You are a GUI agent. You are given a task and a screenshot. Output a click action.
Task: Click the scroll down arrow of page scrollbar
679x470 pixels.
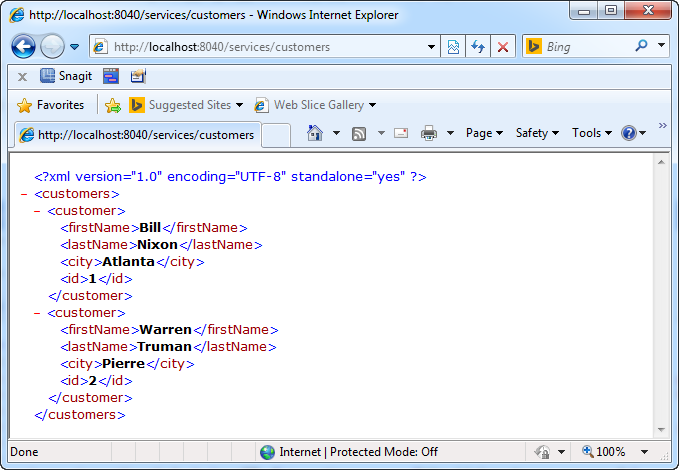click(661, 430)
